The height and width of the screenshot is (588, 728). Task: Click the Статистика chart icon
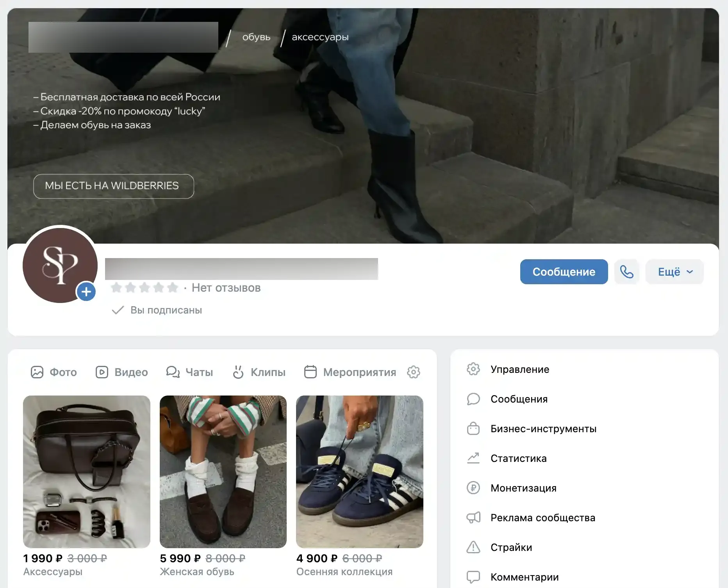click(x=473, y=458)
